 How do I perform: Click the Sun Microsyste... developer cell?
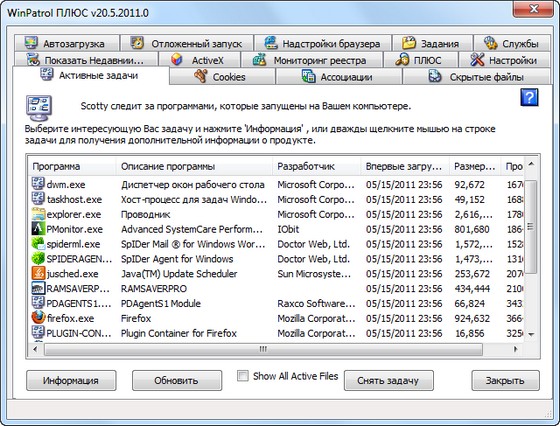pos(314,274)
